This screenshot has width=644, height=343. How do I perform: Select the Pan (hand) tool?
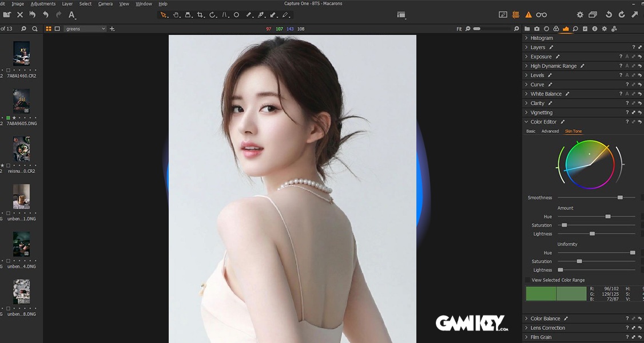pyautogui.click(x=177, y=15)
